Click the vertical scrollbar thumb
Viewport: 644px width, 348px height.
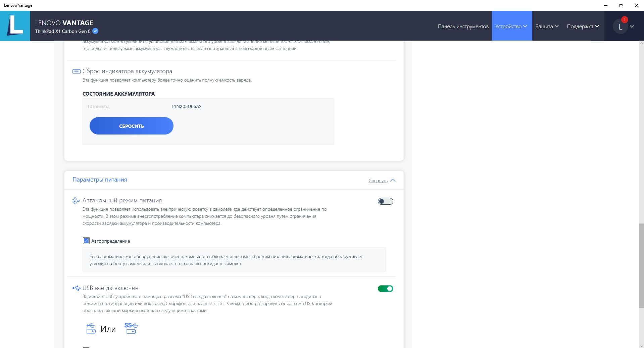[641, 265]
